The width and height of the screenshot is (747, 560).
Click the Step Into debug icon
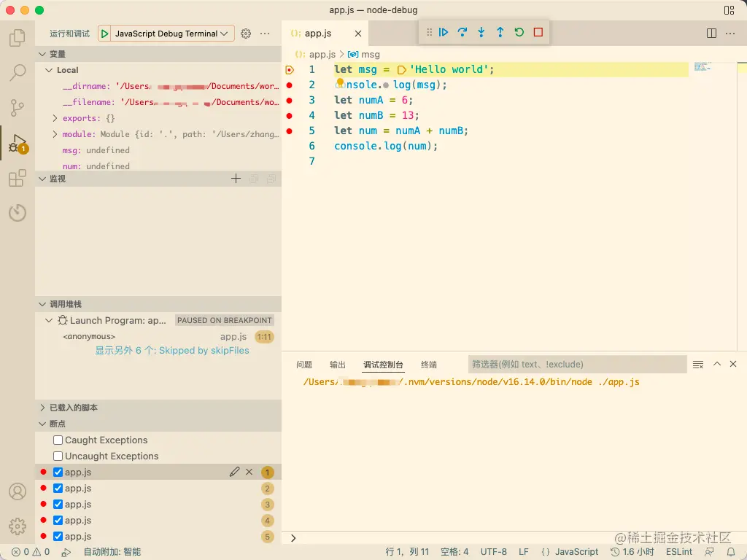click(481, 32)
